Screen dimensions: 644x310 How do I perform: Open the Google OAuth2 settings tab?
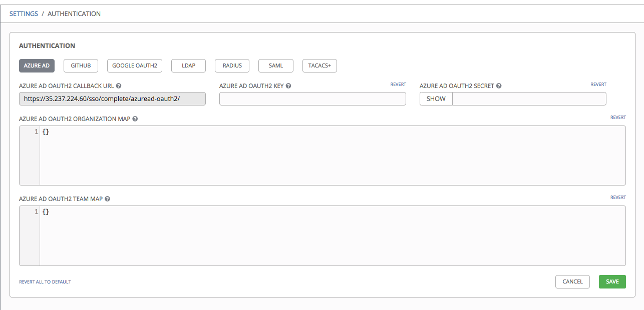coord(134,65)
